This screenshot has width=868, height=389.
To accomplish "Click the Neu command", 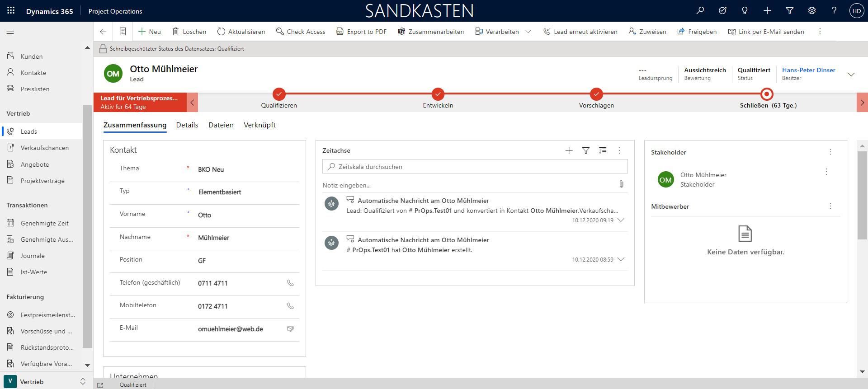I will (x=150, y=32).
